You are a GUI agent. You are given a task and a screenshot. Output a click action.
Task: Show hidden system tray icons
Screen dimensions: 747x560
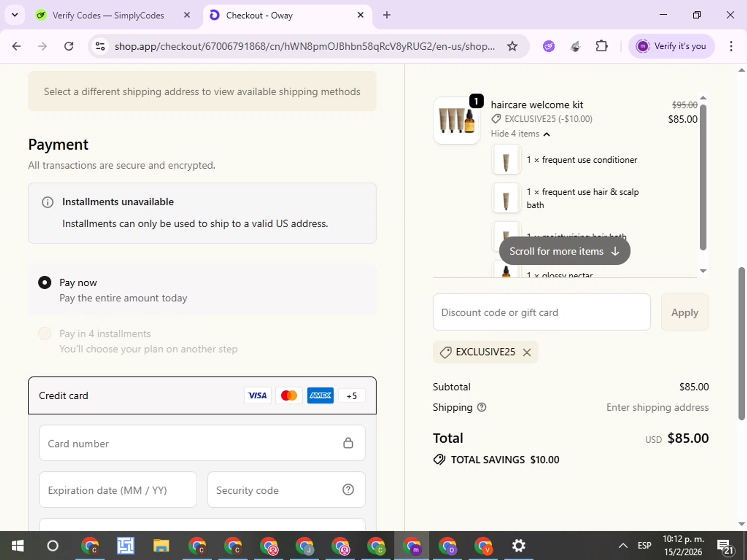pos(622,546)
